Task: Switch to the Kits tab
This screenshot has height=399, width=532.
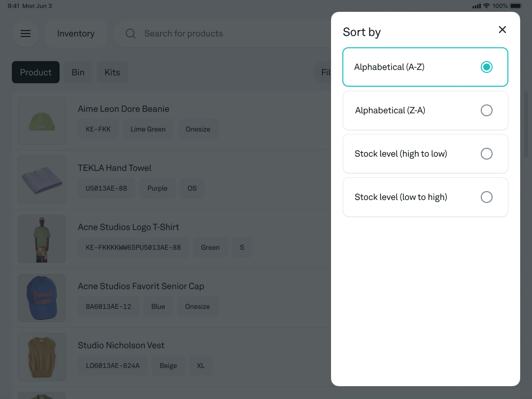Action: (112, 72)
